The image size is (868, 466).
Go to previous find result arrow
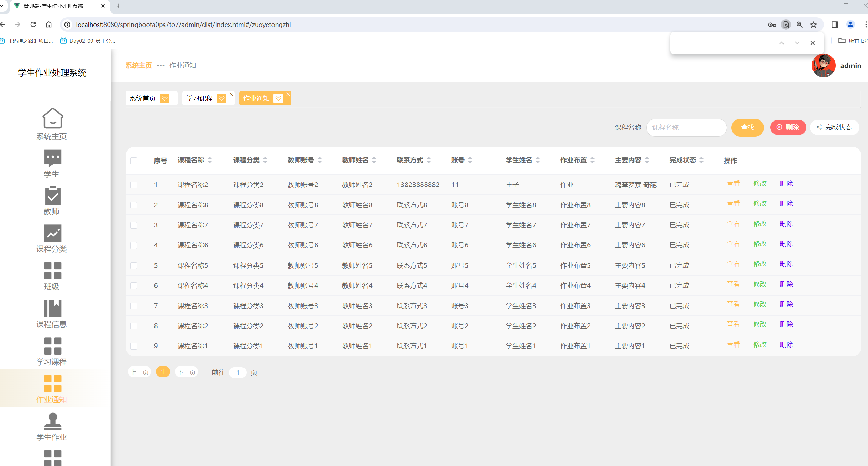(782, 43)
